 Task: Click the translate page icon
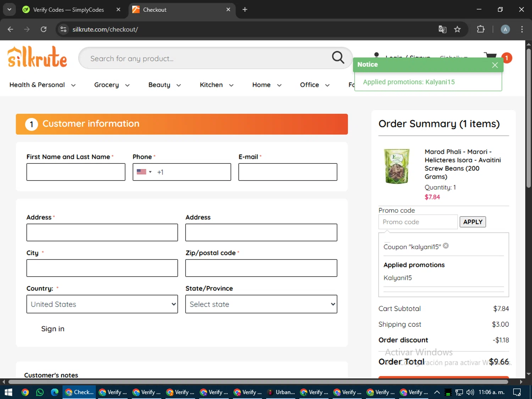click(442, 29)
